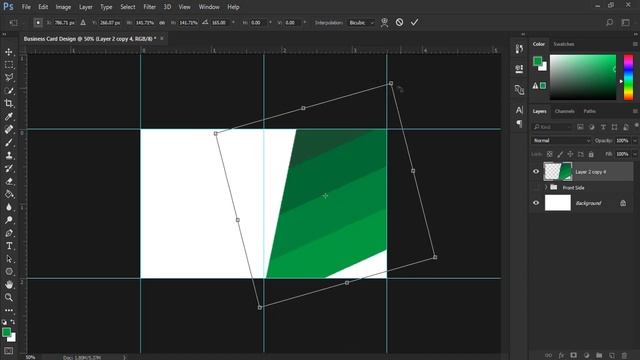Open the Fill dropdown arrow
640x360 pixels.
(635, 154)
